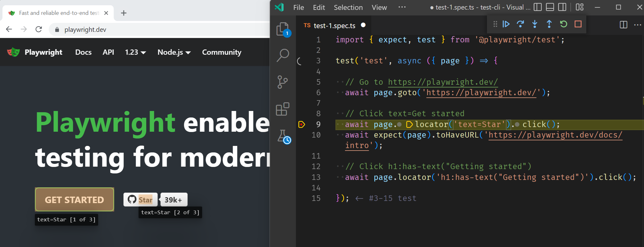Viewport: 644px width, 247px height.
Task: Open the overflow menu after View
Action: coord(402,7)
